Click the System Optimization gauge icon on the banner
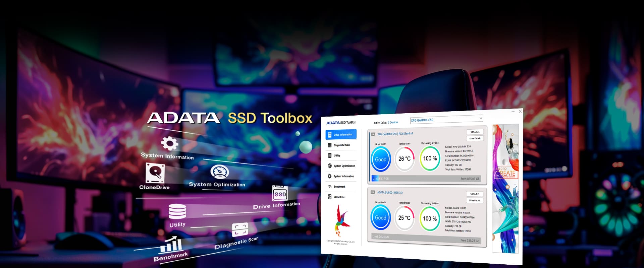644x268 pixels. (219, 172)
